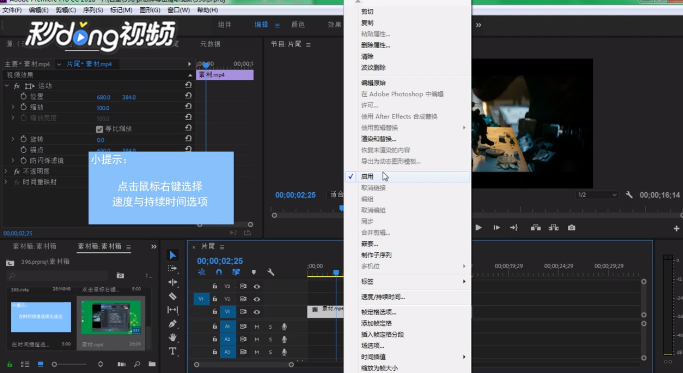Select the green video clip thumbnail in the project bin
Viewport: 683px width, 373px height.
pyautogui.click(x=111, y=318)
